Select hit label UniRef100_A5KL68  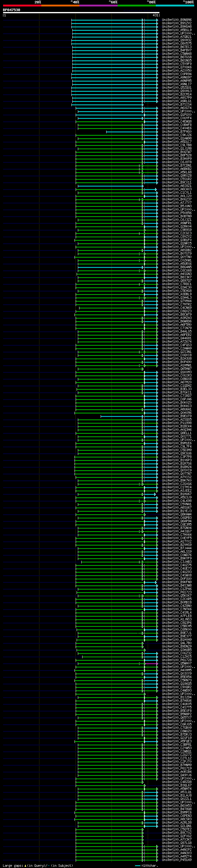tap(177, 172)
